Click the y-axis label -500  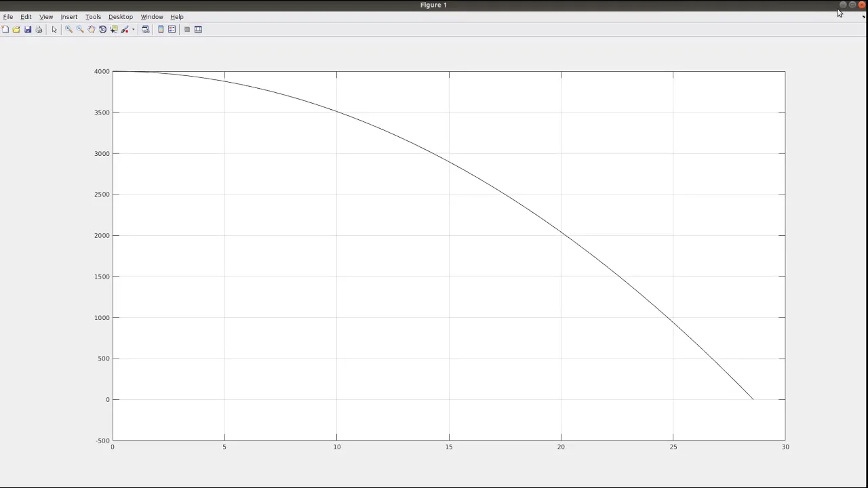click(x=102, y=441)
